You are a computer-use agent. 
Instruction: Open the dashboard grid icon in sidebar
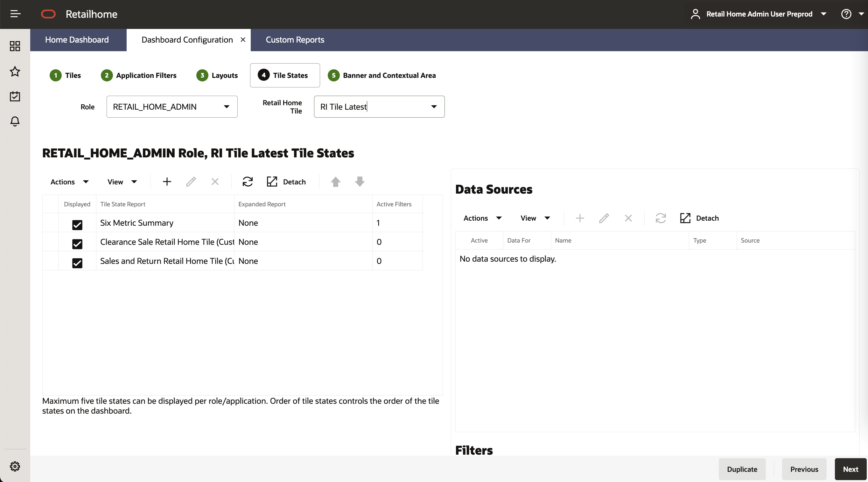15,46
